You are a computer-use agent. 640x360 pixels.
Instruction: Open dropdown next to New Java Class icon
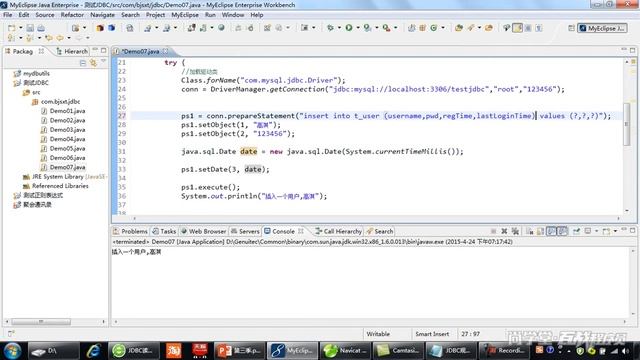click(443, 28)
